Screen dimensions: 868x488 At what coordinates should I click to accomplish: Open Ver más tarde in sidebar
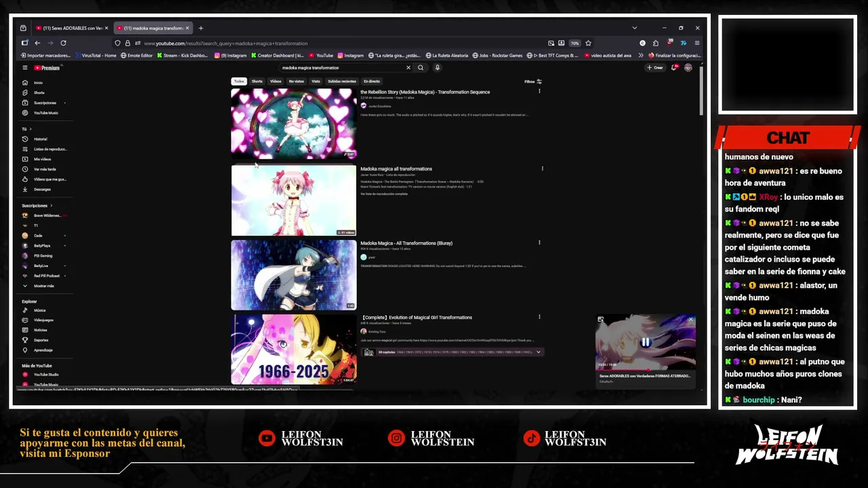click(45, 169)
